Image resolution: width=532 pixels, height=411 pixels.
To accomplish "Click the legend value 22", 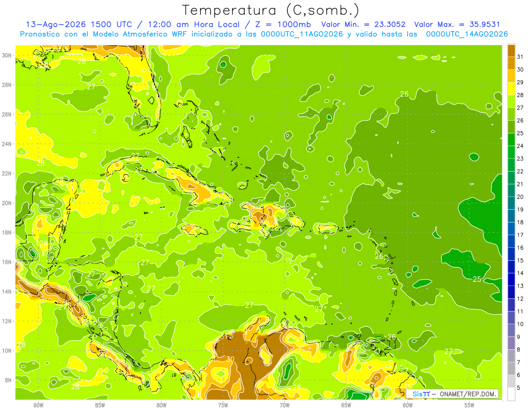I will point(520,172).
